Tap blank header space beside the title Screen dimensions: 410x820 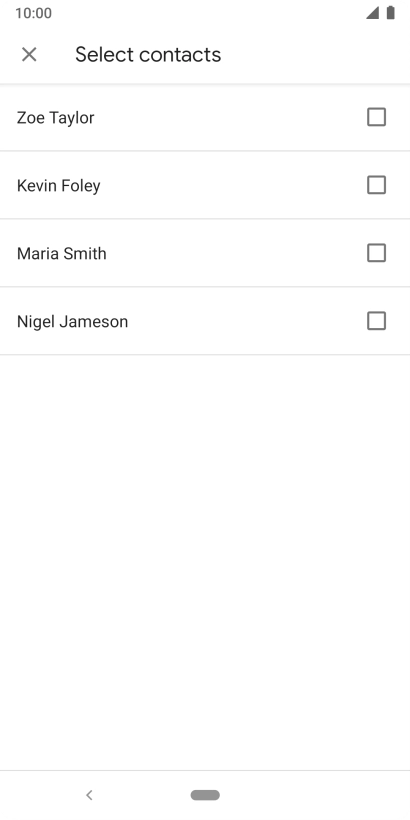coord(314,54)
